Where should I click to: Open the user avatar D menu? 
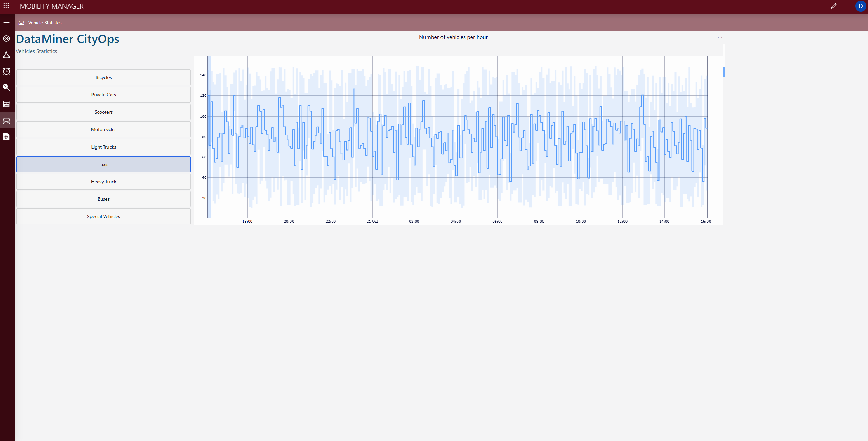pyautogui.click(x=861, y=6)
